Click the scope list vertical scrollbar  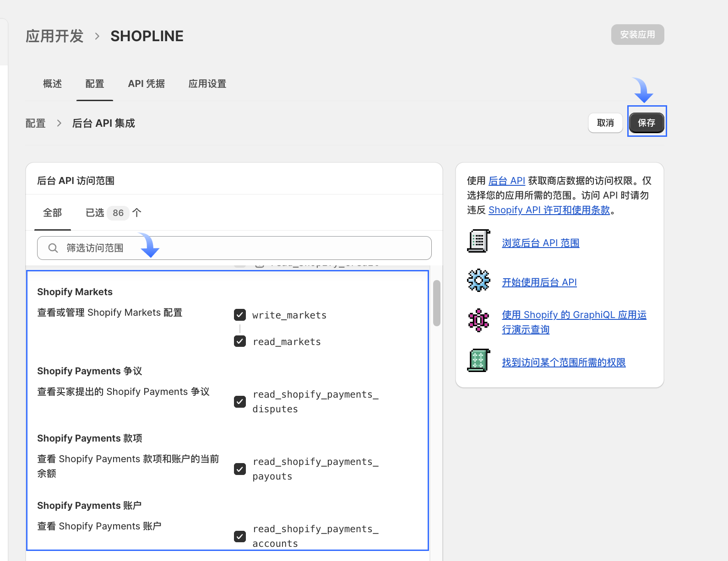[437, 303]
